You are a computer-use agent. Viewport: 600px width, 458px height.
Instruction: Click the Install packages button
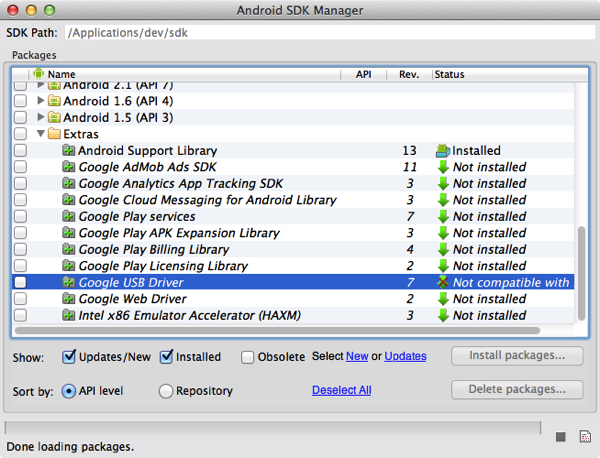(517, 356)
